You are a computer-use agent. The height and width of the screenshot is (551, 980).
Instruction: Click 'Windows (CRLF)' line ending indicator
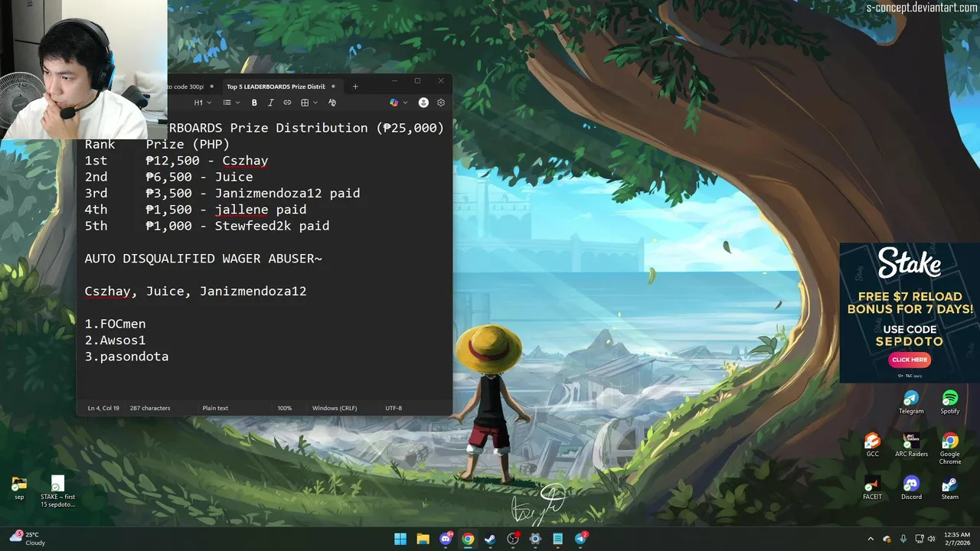pos(335,408)
